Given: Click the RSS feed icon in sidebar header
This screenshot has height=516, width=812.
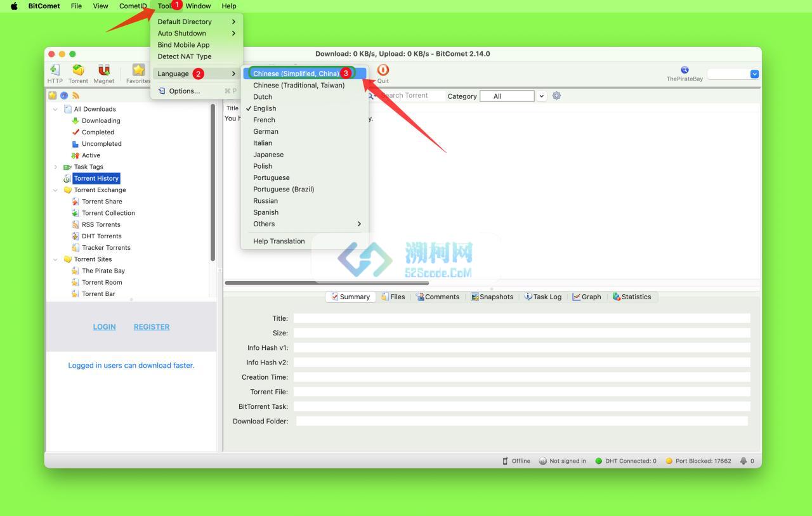Looking at the screenshot, I should coord(75,96).
